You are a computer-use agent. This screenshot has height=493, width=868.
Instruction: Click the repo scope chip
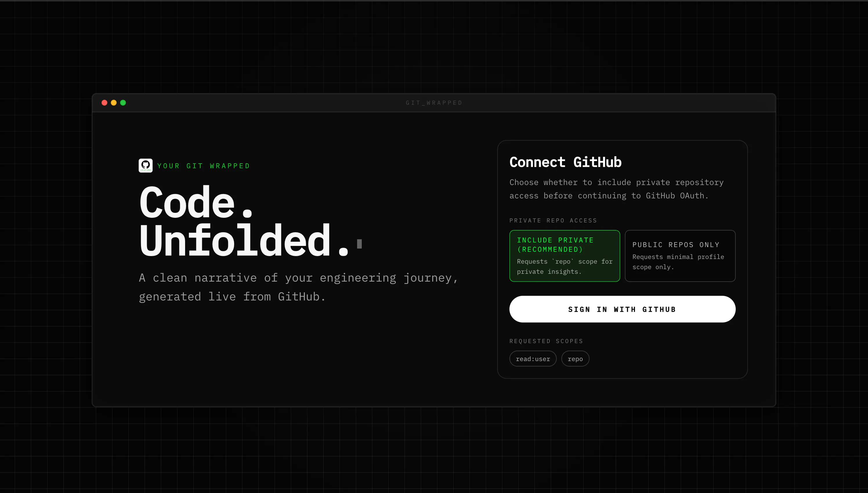point(575,358)
